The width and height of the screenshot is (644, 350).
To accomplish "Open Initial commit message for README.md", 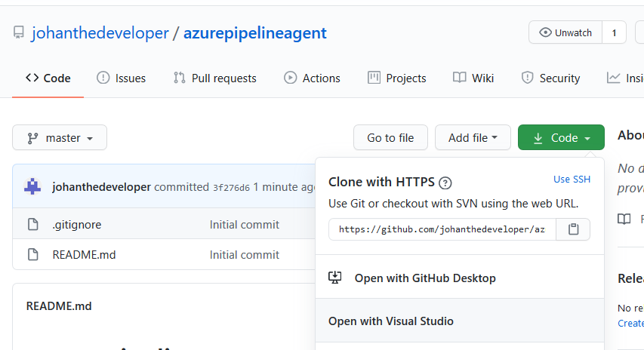I will 245,255.
